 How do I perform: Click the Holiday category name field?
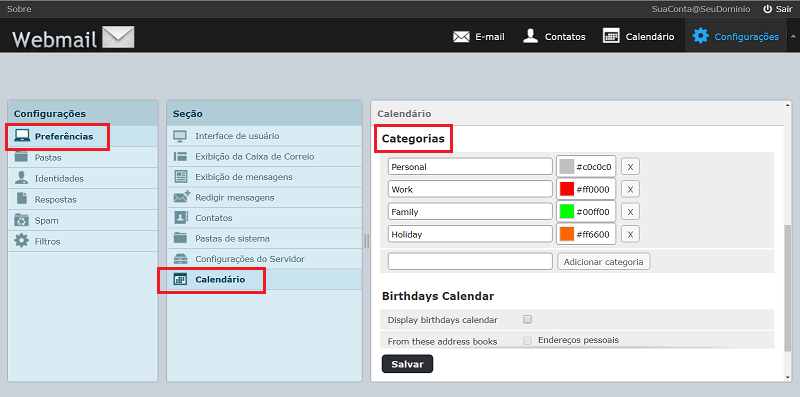click(x=470, y=234)
